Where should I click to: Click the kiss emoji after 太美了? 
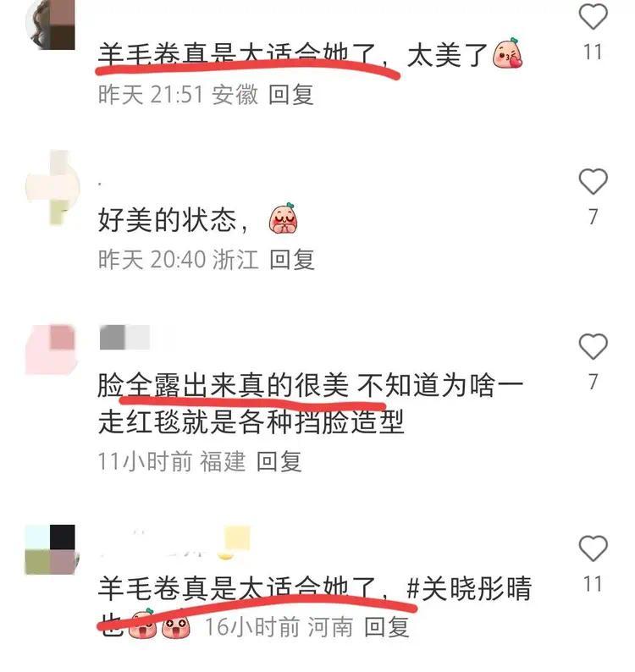[x=508, y=53]
